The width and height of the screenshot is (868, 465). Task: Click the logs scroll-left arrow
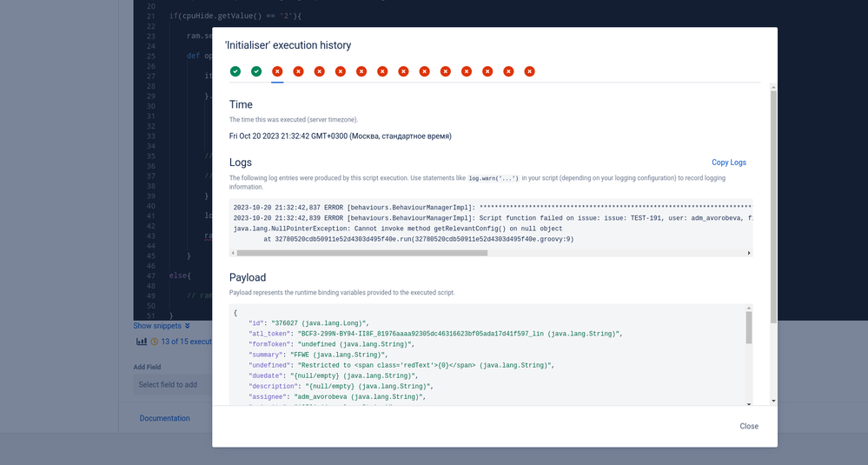coord(233,253)
